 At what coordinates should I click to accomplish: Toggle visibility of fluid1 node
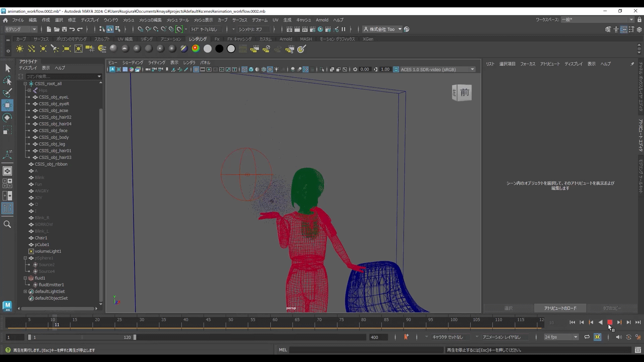pyautogui.click(x=25, y=278)
